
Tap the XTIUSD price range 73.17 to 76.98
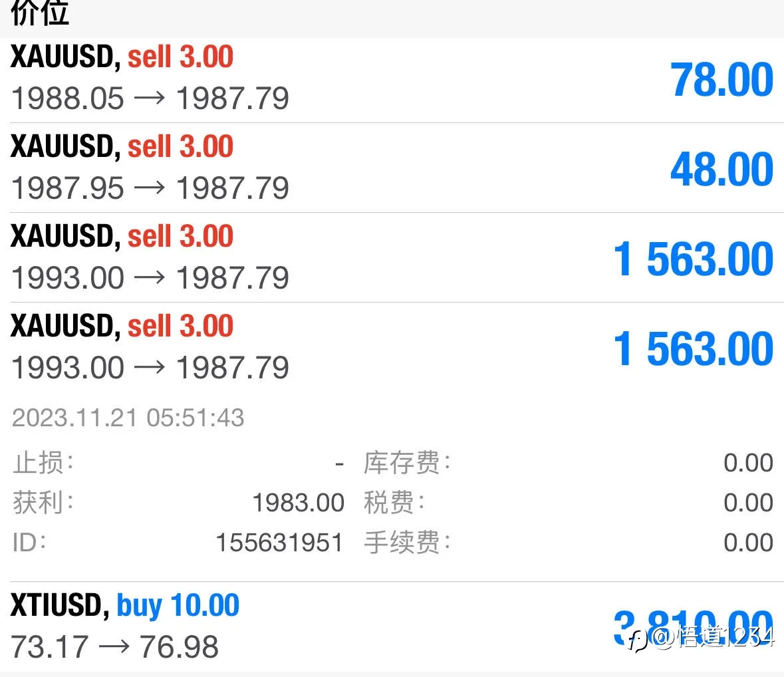[114, 646]
